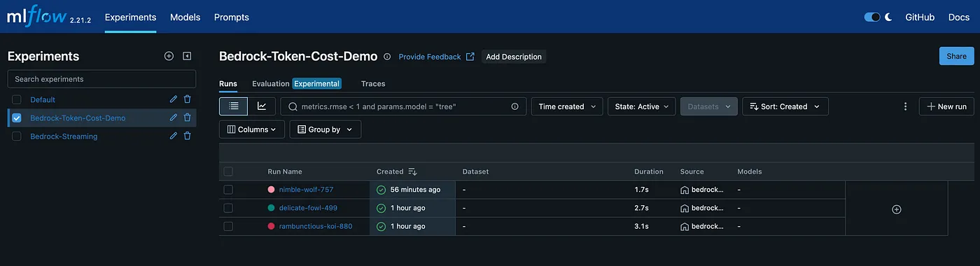This screenshot has width=980, height=266.
Task: Click the Duration column header
Action: click(x=649, y=171)
